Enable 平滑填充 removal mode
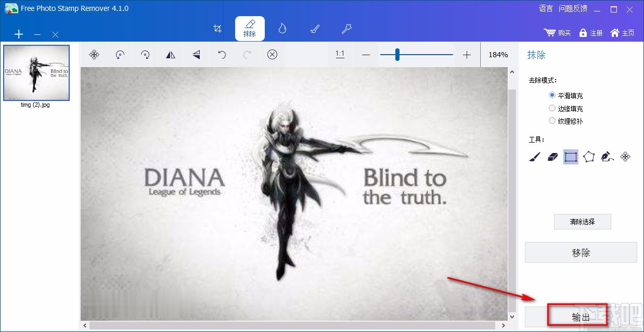Image resolution: width=644 pixels, height=332 pixels. (552, 95)
